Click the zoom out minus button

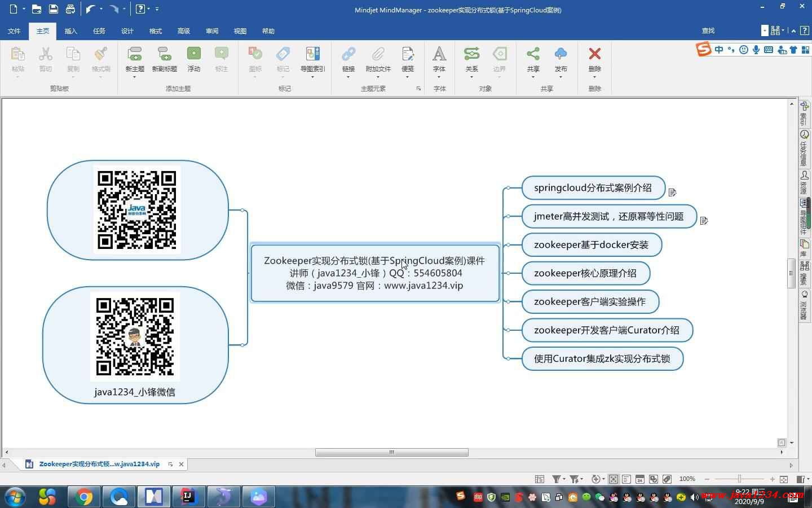(x=707, y=479)
